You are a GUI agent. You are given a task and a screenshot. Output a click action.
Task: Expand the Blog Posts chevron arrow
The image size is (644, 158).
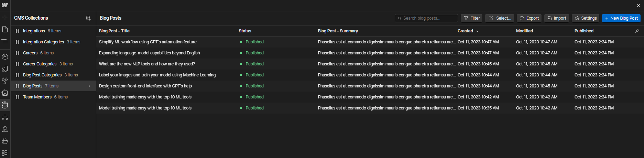[89, 86]
